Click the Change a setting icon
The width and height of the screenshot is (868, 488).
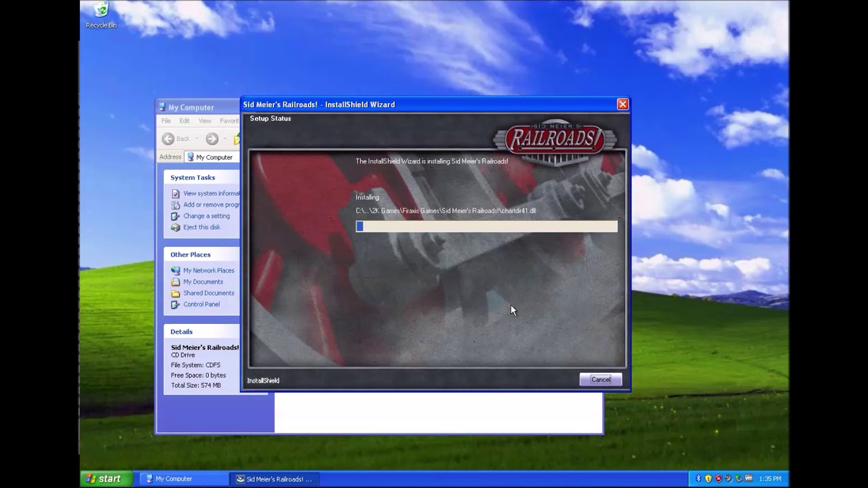click(x=176, y=216)
